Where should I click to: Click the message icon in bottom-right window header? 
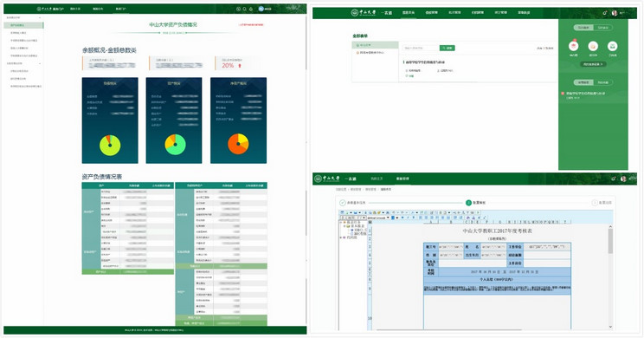tap(613, 179)
